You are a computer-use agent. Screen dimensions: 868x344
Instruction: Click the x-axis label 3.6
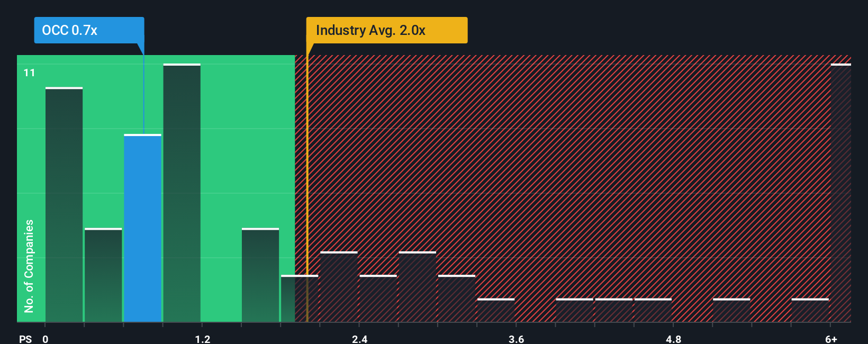tap(517, 339)
